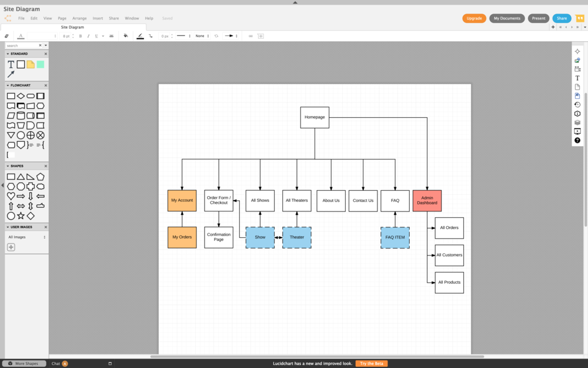Screen dimensions: 588x368
Task: Toggle bold text formatting
Action: (x=80, y=36)
